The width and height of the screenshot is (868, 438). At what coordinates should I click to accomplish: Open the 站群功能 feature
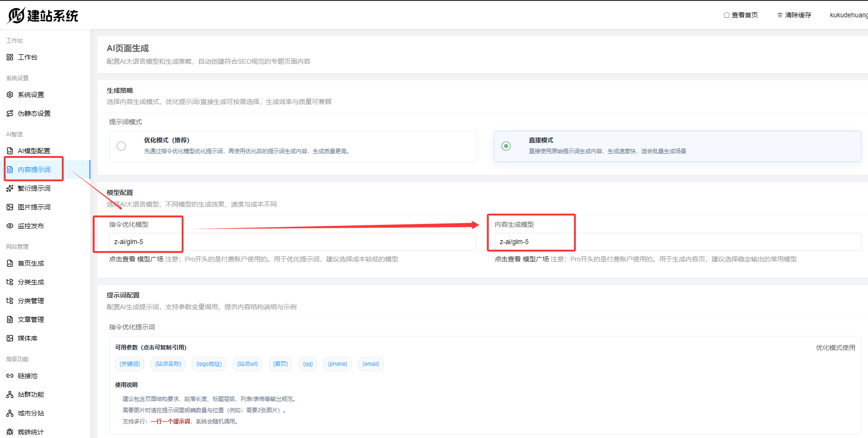[x=29, y=394]
